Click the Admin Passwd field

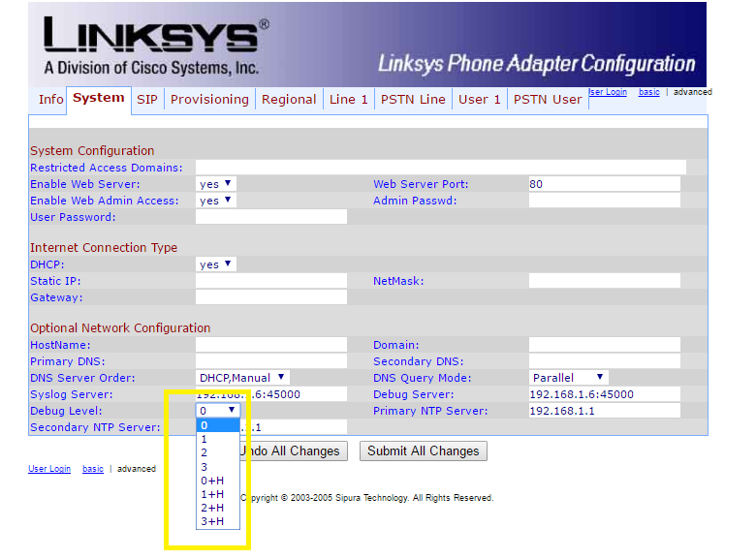tap(605, 200)
